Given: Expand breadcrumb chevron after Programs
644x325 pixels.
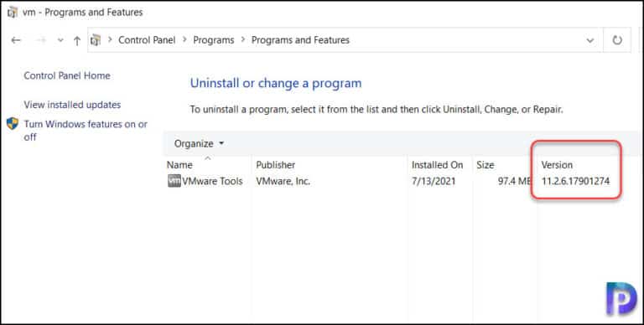Looking at the screenshot, I should [243, 40].
